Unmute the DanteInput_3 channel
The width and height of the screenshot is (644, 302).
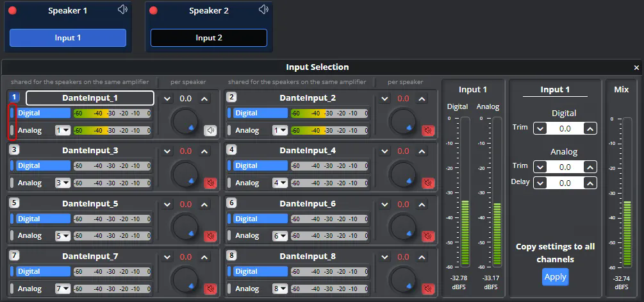point(210,183)
